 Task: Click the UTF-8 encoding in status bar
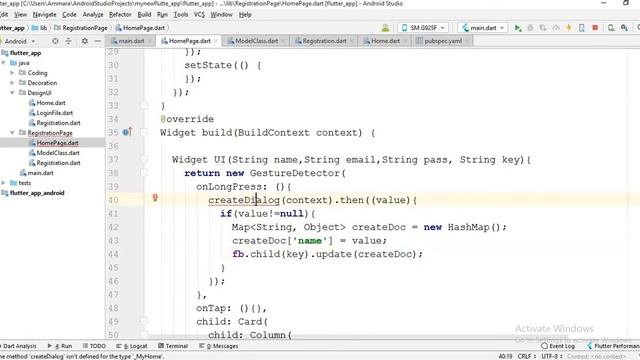pos(552,356)
